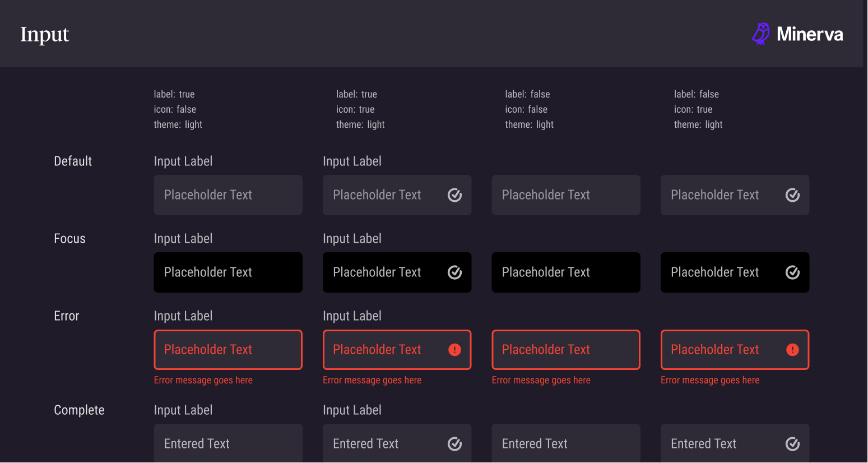Click the checkmark icon in the labeled Focus input
868x463 pixels.
tap(454, 272)
